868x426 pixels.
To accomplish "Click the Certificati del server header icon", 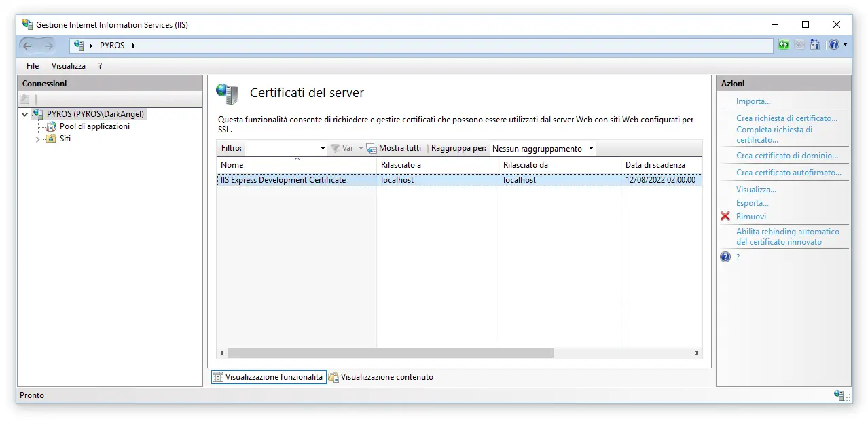I will point(227,94).
